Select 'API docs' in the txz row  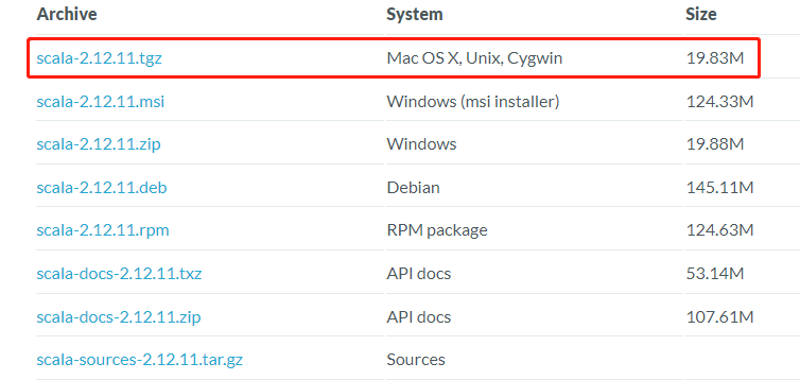[x=419, y=274]
